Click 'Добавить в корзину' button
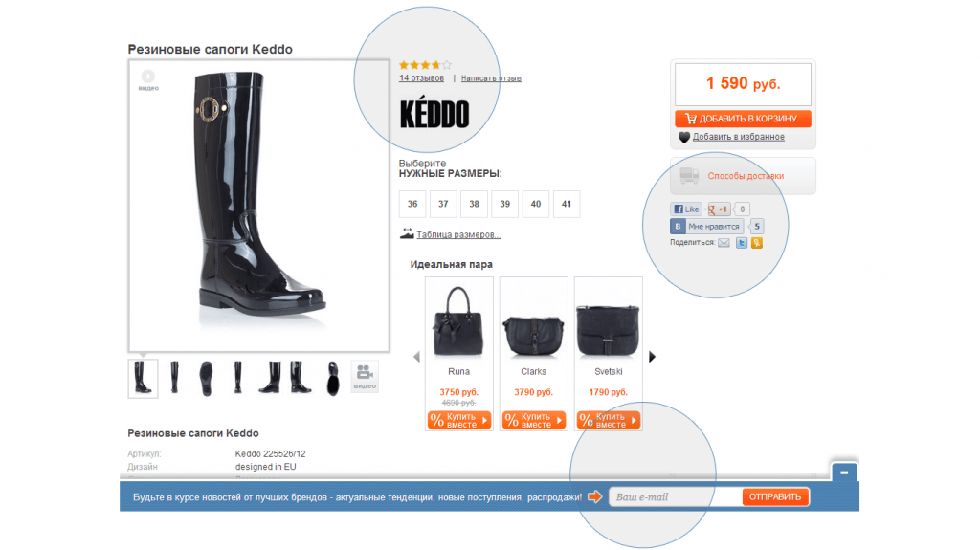 [743, 118]
